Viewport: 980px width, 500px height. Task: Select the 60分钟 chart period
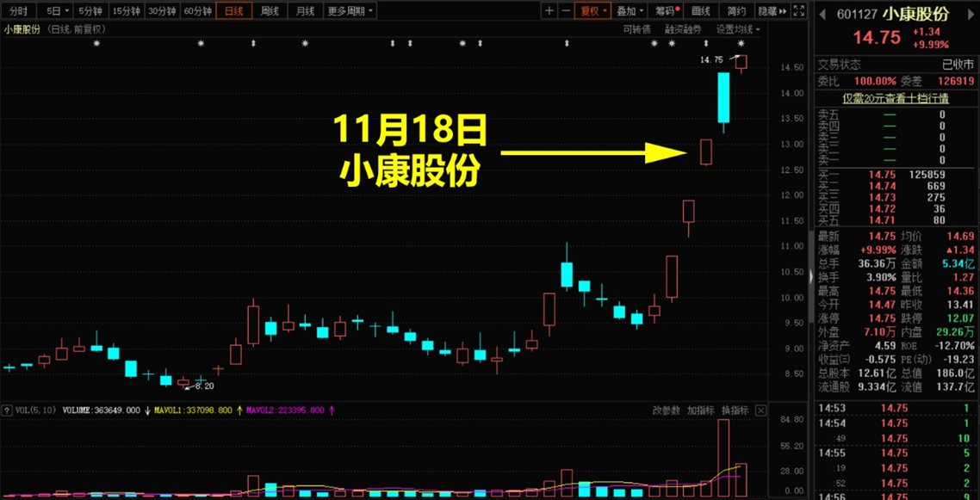tap(197, 10)
